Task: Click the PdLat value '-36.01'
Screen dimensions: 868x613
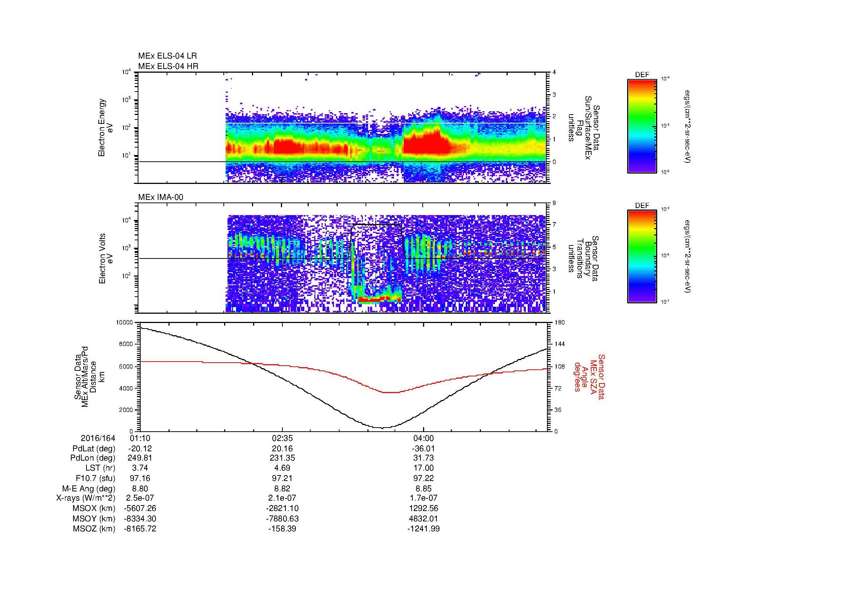Action: pos(423,449)
